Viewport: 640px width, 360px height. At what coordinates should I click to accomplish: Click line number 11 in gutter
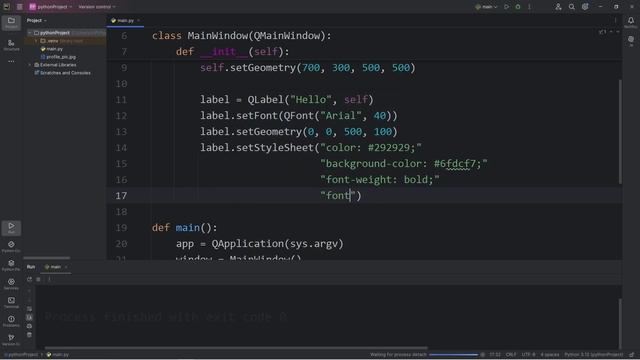[x=121, y=100]
